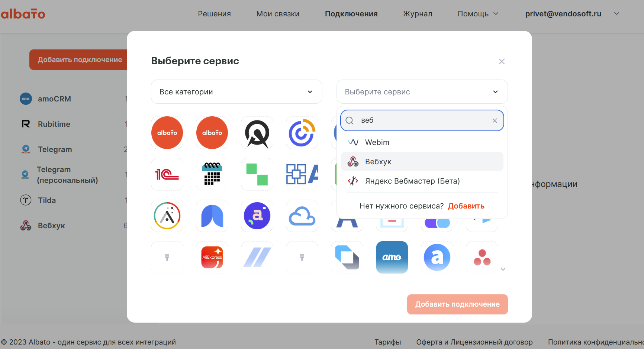
Task: Click the down chevron below the service grid
Action: 503,269
